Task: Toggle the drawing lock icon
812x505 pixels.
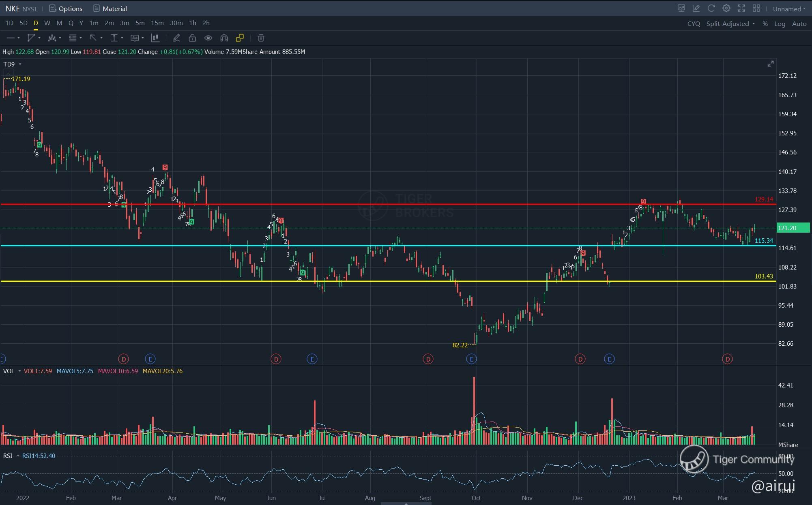Action: coord(192,38)
